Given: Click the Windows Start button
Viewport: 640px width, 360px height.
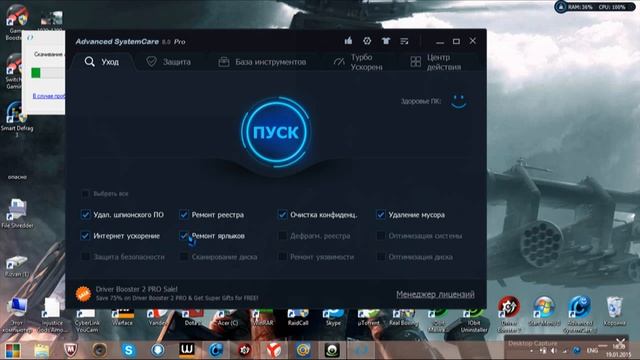Looking at the screenshot, I should click(x=12, y=350).
